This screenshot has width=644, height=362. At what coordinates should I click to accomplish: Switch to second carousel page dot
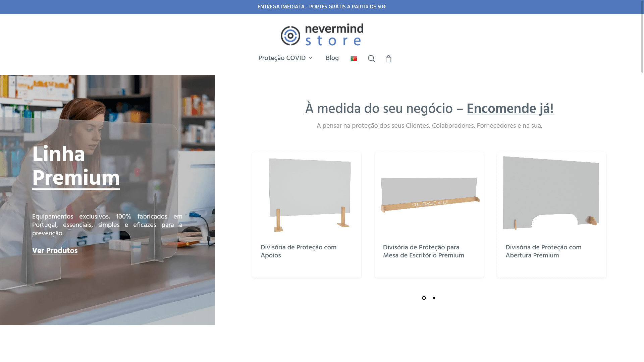[434, 298]
